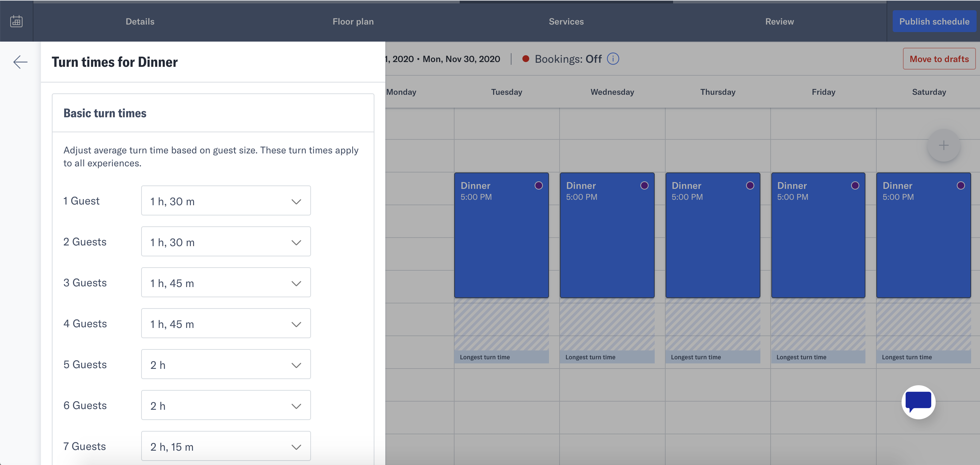The height and width of the screenshot is (465, 980).
Task: Click the Friday column header
Action: coord(823,92)
